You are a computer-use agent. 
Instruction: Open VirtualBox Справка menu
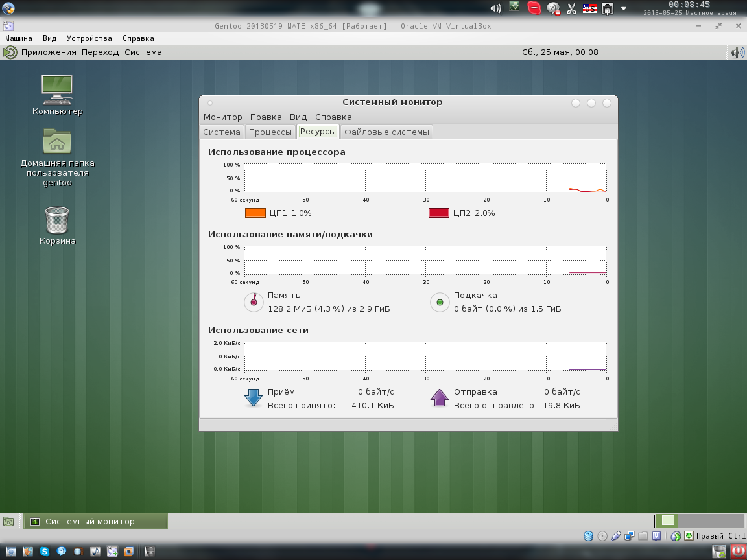(x=138, y=38)
